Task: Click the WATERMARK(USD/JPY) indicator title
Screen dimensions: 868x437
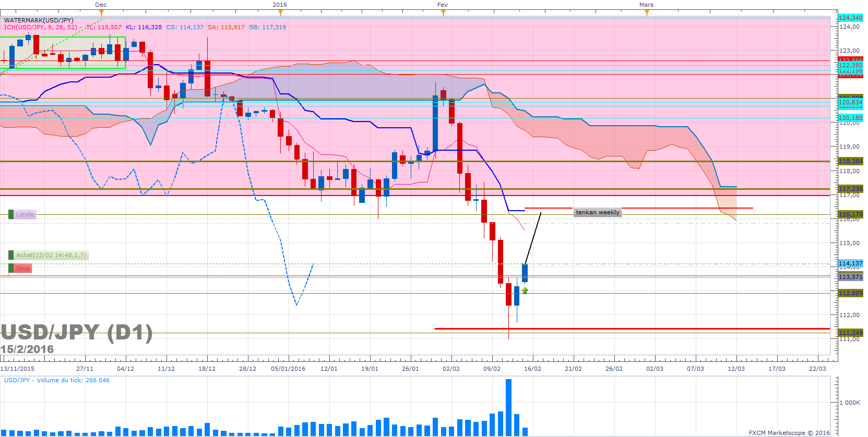Action: pos(39,20)
